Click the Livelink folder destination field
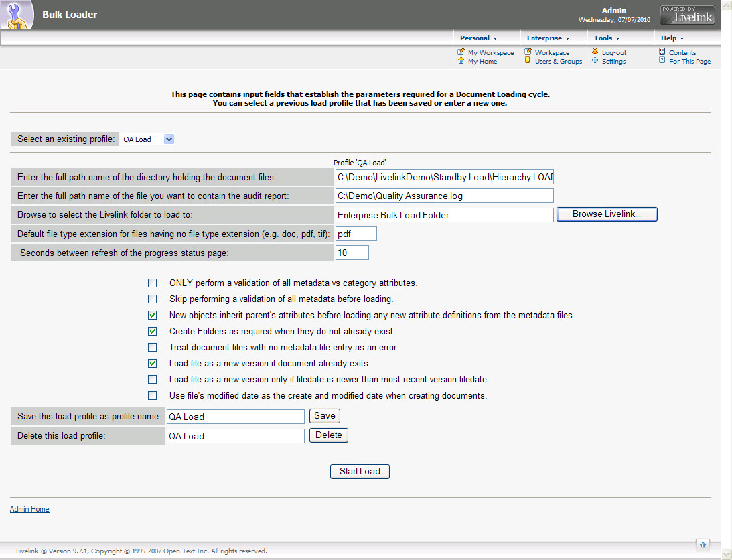732x560 pixels. (444, 215)
